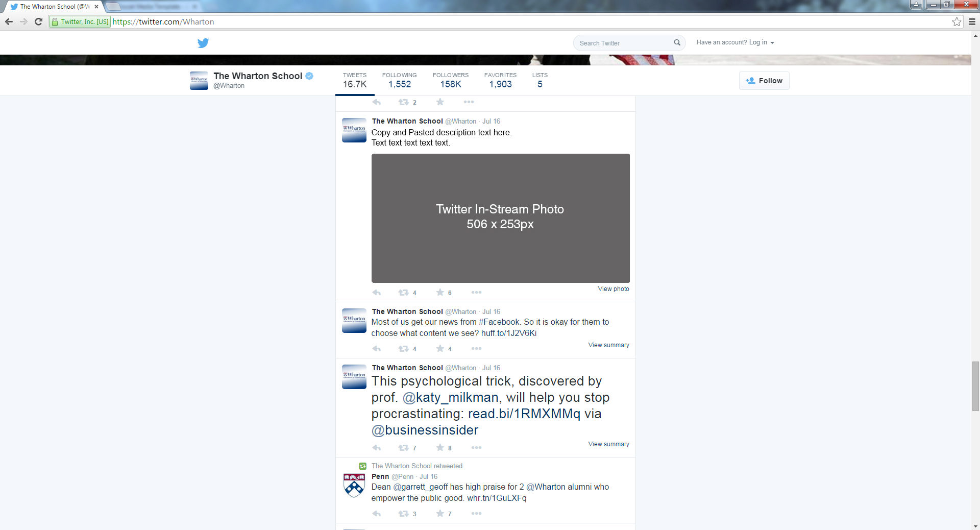Open more options on In-Stream Photo tweet
The image size is (980, 530).
(476, 293)
